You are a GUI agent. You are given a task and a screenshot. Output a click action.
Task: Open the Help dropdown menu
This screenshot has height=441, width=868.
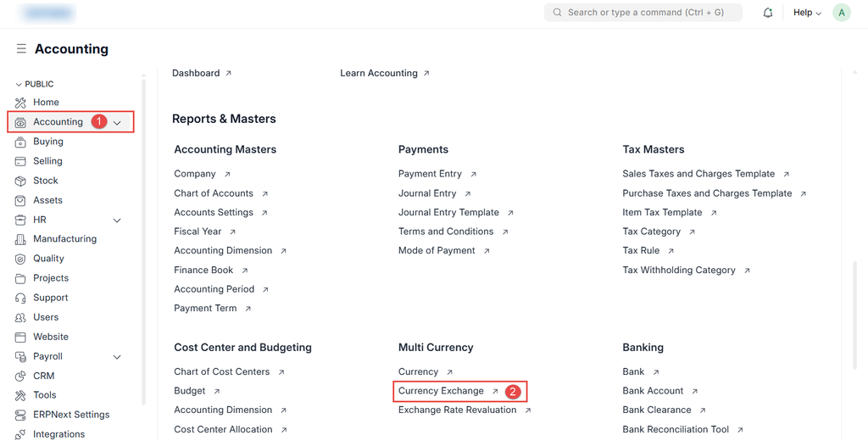pos(806,13)
